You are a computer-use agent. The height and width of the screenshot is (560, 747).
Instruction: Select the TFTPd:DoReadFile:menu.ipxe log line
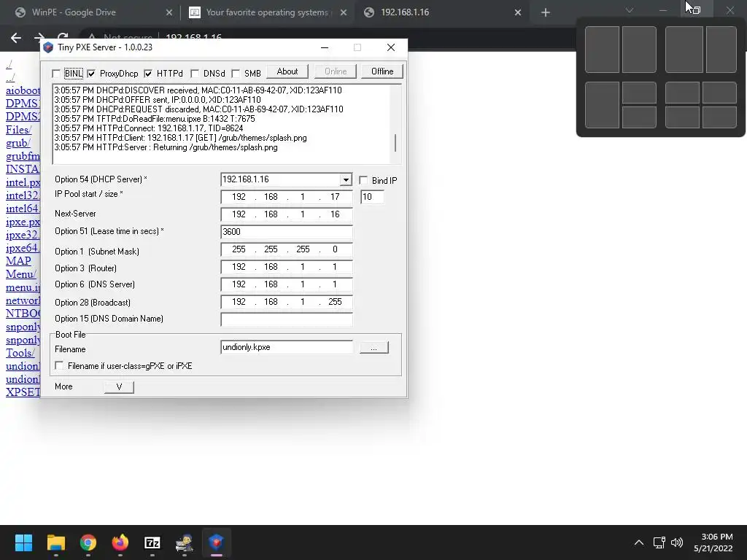155,119
